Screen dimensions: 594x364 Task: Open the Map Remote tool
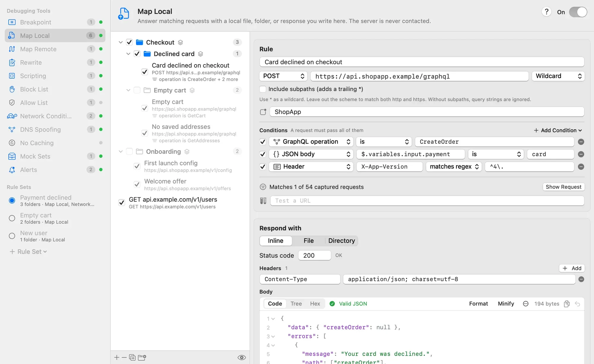55,49
